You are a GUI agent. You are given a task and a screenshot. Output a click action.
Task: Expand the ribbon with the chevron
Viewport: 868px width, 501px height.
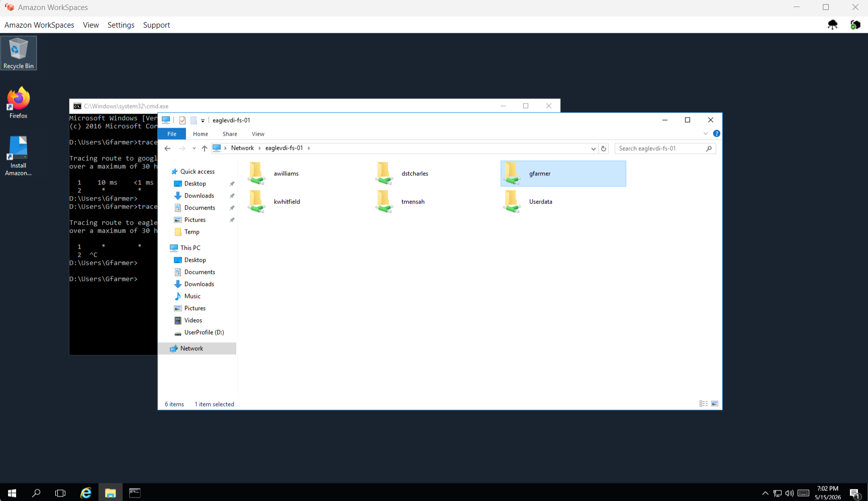(x=706, y=134)
